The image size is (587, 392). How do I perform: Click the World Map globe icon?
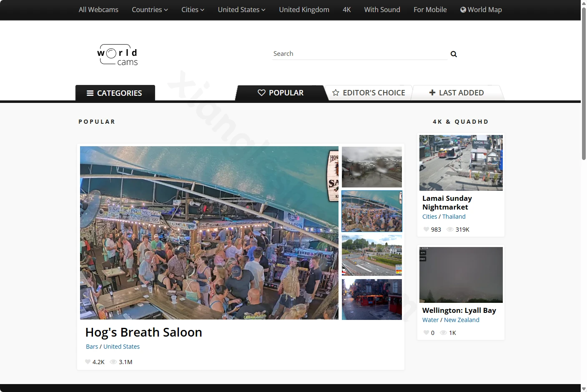pos(463,10)
